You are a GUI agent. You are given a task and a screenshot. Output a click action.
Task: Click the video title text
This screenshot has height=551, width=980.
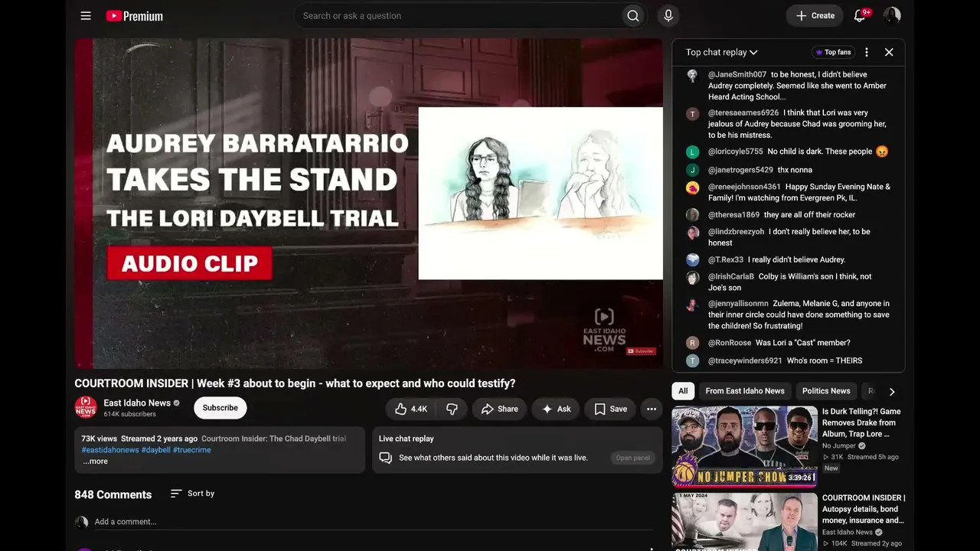coord(295,383)
